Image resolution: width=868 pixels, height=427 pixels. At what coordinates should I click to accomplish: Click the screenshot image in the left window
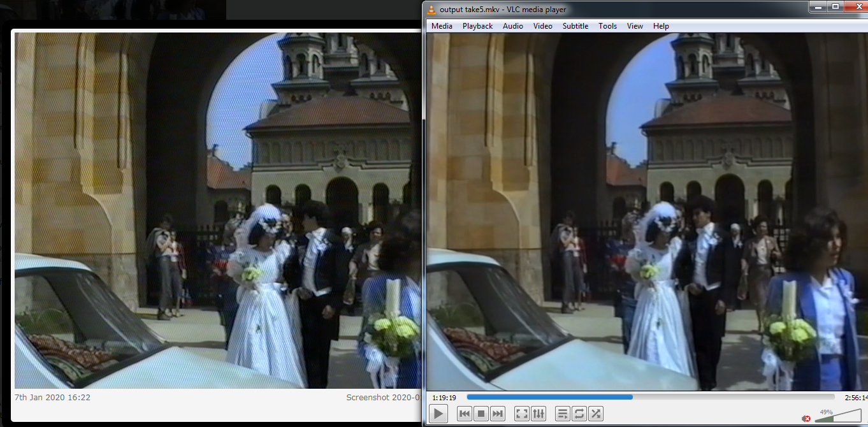tap(218, 211)
